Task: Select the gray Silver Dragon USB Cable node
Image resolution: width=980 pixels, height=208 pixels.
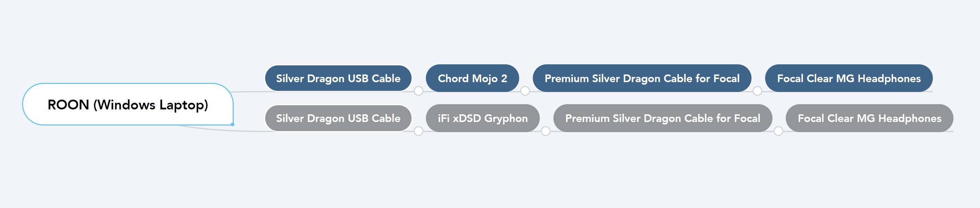Action: tap(338, 118)
